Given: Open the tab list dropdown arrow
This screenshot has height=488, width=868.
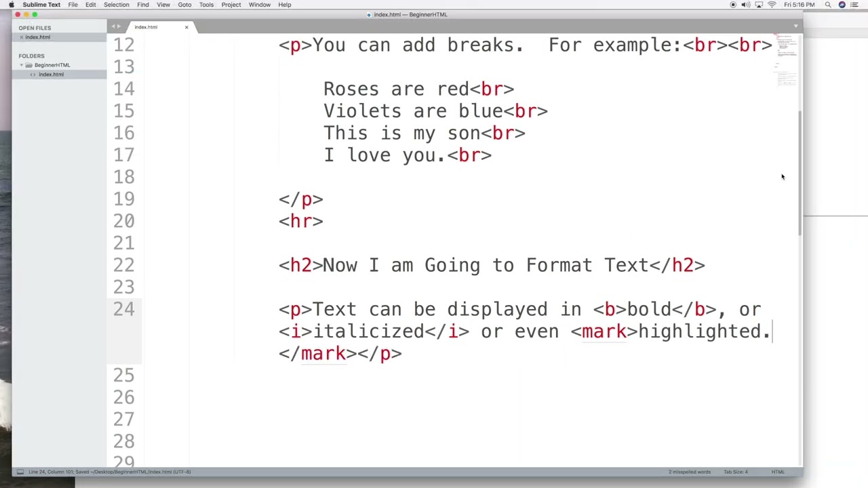Looking at the screenshot, I should pyautogui.click(x=795, y=26).
